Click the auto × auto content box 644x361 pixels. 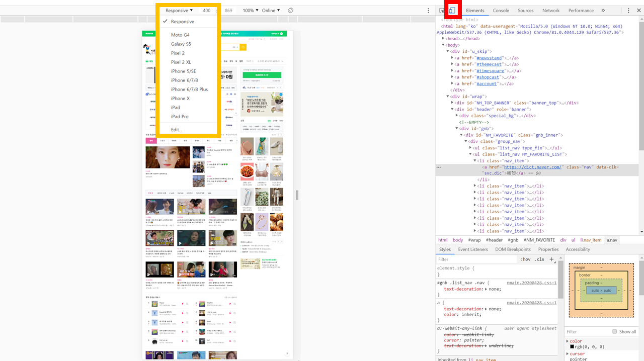click(601, 291)
